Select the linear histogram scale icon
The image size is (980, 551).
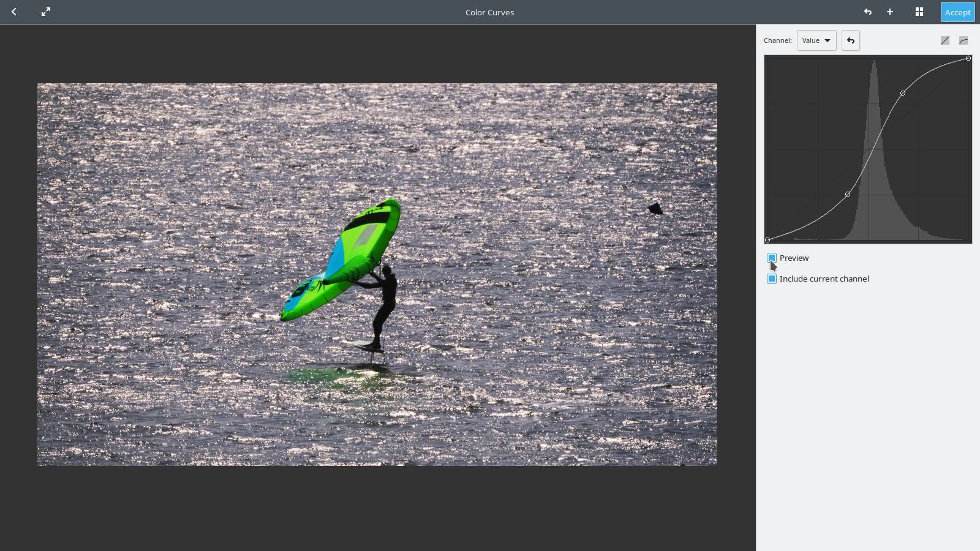tap(945, 40)
